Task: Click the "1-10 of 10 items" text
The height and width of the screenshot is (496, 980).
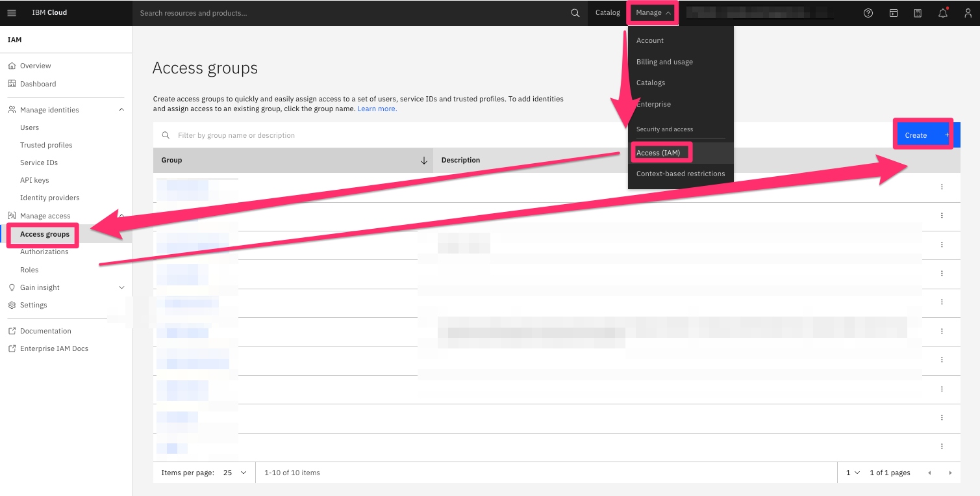Action: pyautogui.click(x=292, y=473)
